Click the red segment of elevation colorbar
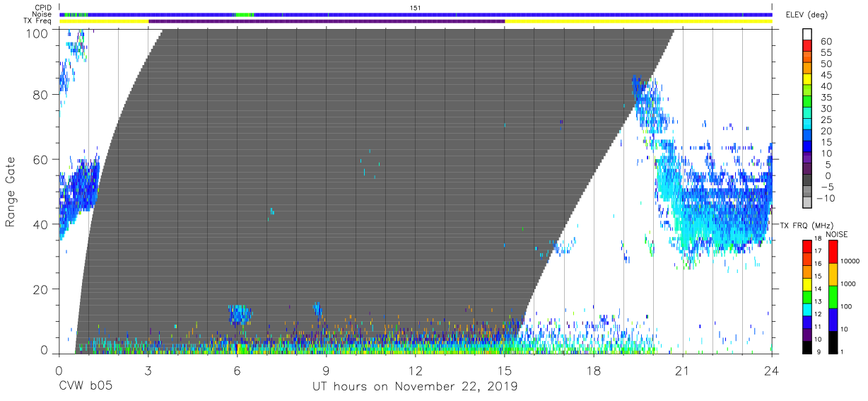 tap(807, 45)
